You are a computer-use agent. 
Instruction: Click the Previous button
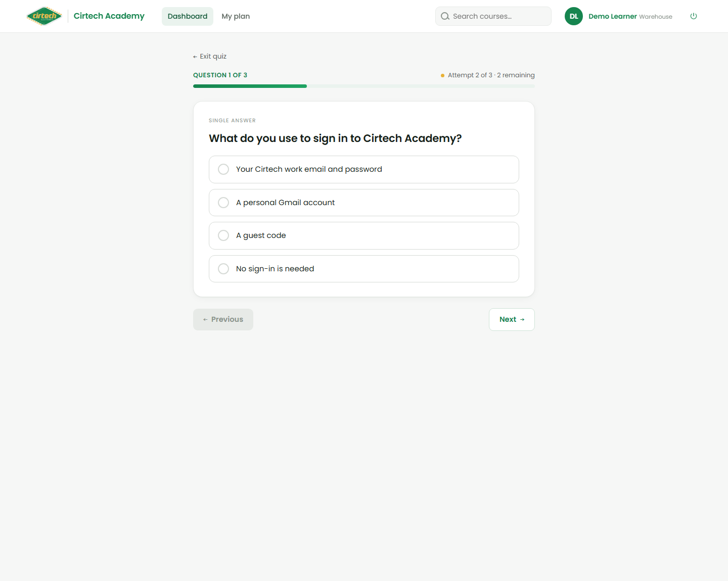point(223,319)
